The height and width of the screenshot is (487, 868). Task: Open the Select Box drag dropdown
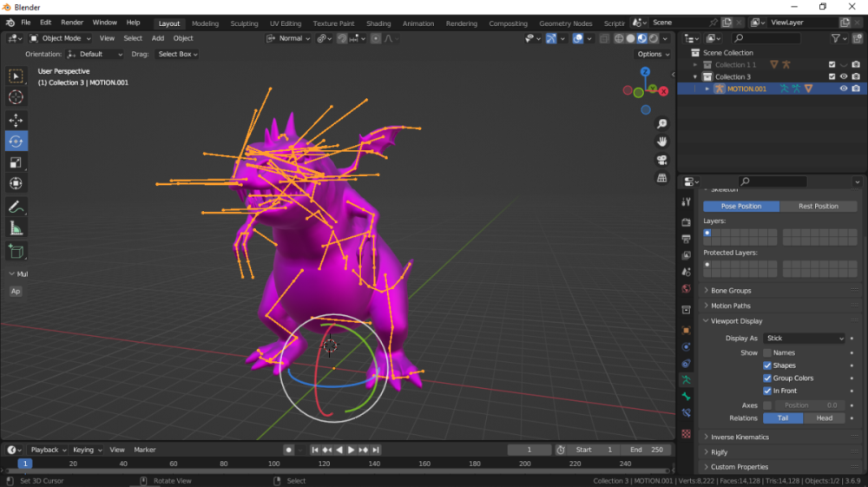(x=177, y=54)
